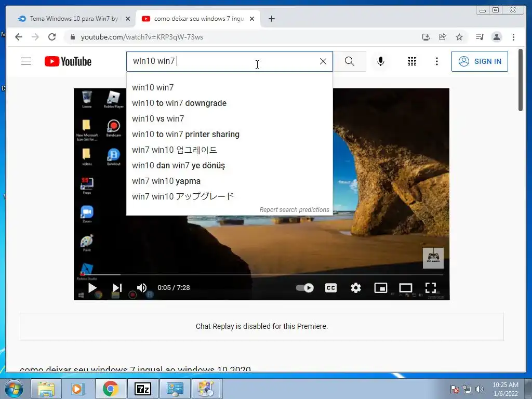
Task: Select the 'como deixar seu windows 7' tab
Action: click(198, 19)
